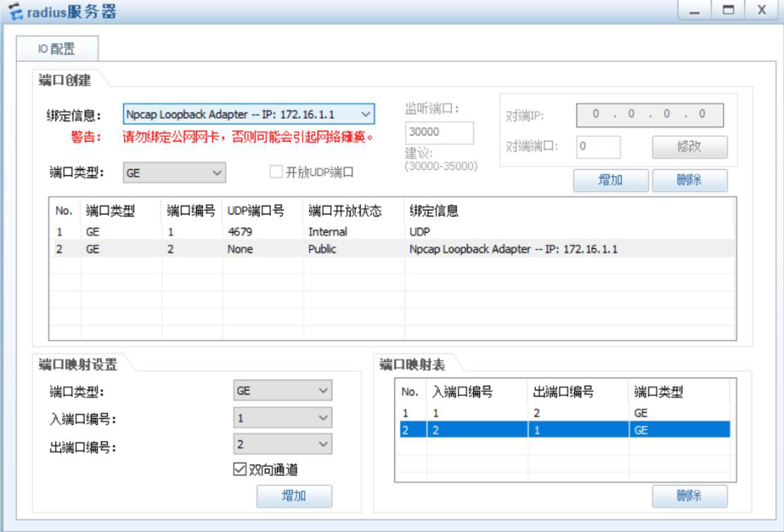Image resolution: width=784 pixels, height=532 pixels.
Task: Minimize the radius server window
Action: pos(694,10)
